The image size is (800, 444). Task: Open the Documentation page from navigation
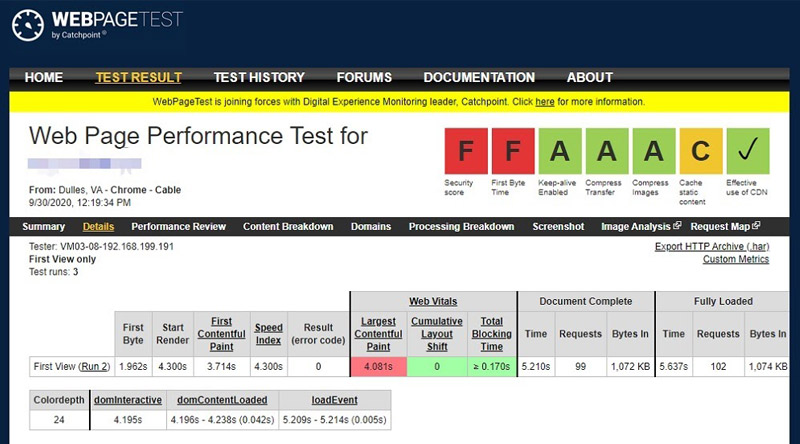tap(479, 78)
